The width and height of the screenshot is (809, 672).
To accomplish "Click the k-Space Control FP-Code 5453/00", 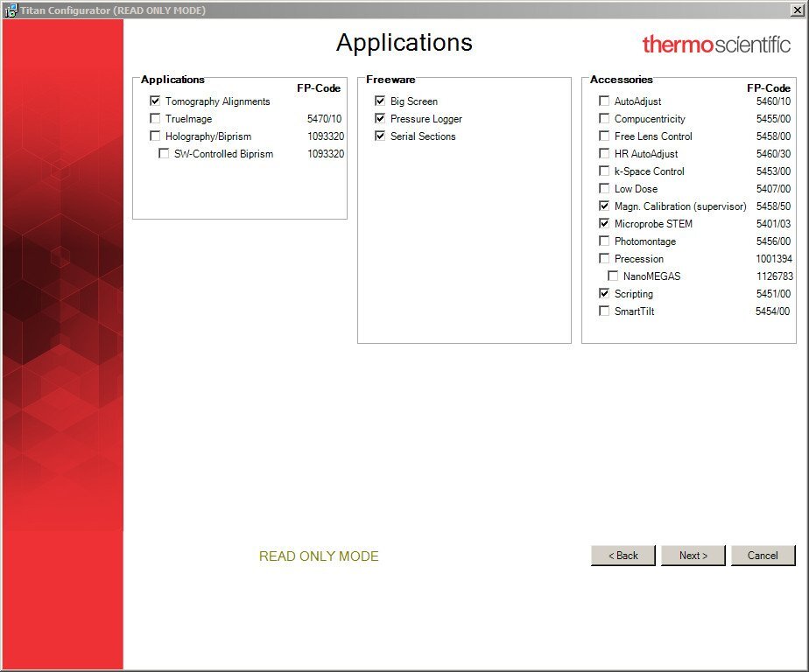I will [773, 171].
